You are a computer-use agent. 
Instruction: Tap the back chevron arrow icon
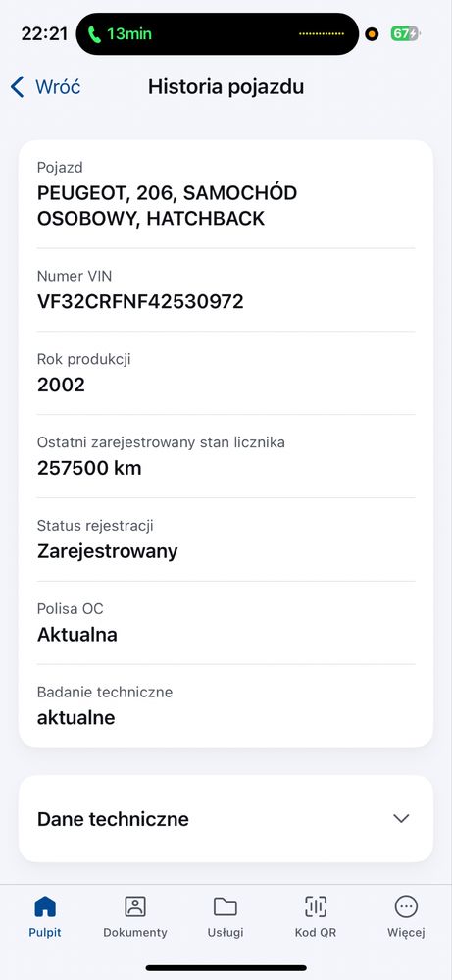click(x=18, y=87)
